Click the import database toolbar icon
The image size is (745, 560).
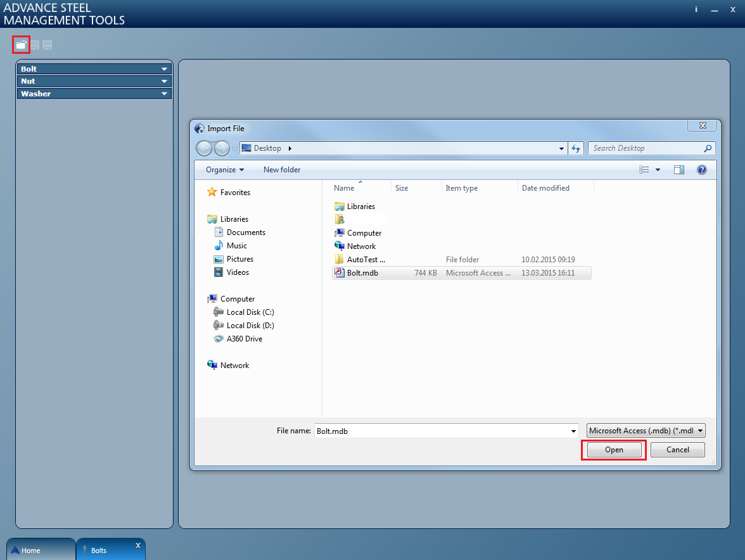tap(21, 44)
